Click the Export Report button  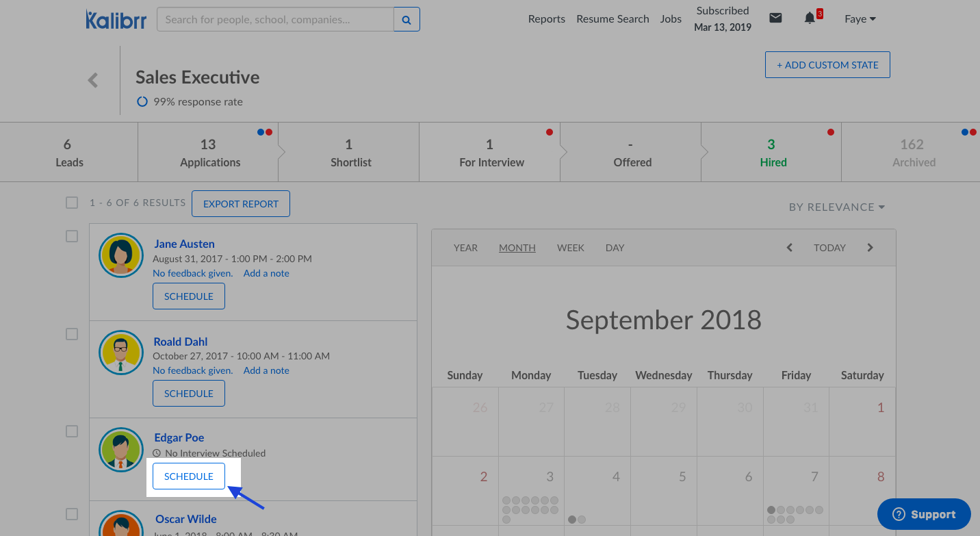pyautogui.click(x=241, y=204)
